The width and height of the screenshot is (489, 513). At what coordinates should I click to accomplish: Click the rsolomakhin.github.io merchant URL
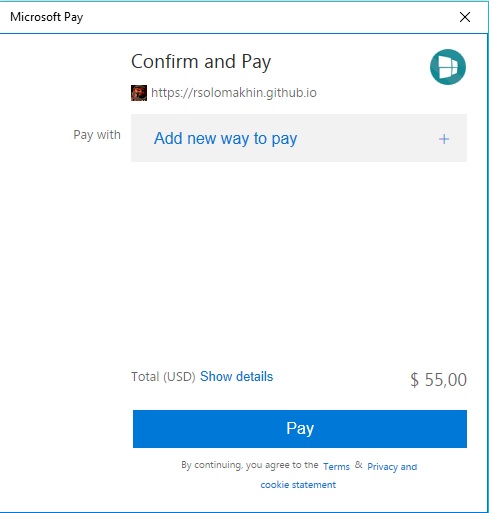234,93
